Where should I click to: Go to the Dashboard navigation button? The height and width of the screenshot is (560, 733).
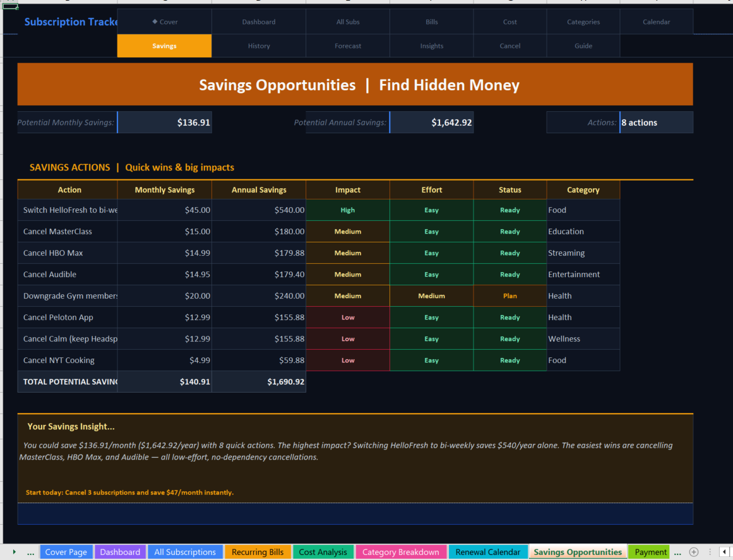(258, 21)
